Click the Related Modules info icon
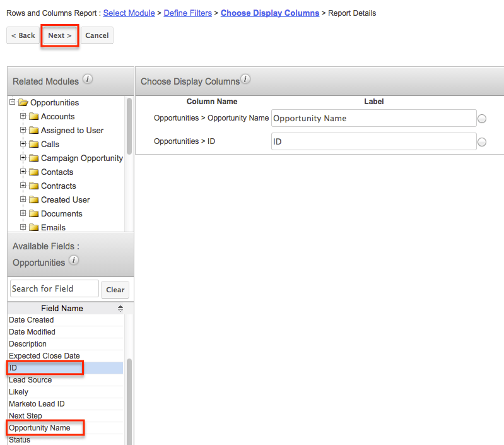Screen dimensions: 504x445 88,79
